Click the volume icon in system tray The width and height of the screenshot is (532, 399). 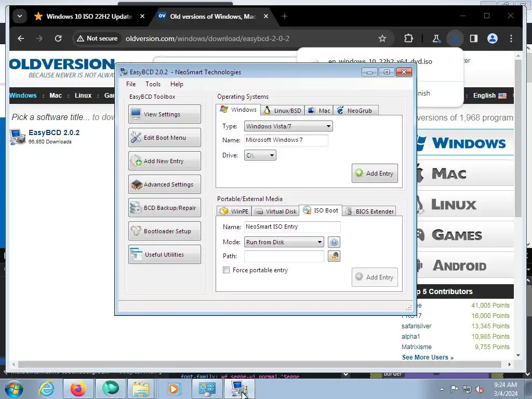pos(480,390)
